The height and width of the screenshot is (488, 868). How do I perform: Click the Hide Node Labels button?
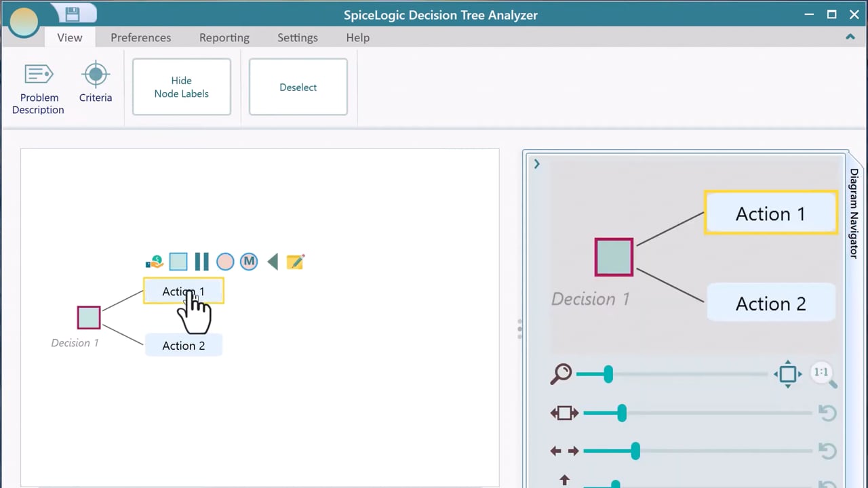coord(182,87)
